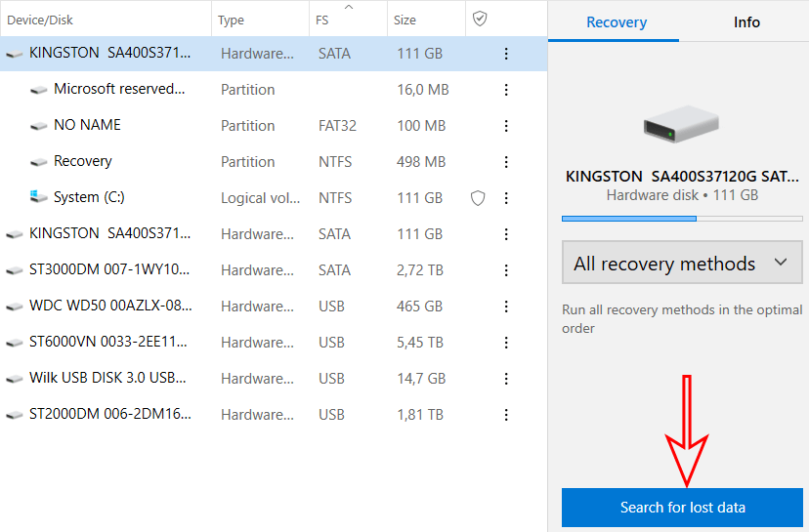809x532 pixels.
Task: Click the shield icon column header
Action: pos(480,20)
